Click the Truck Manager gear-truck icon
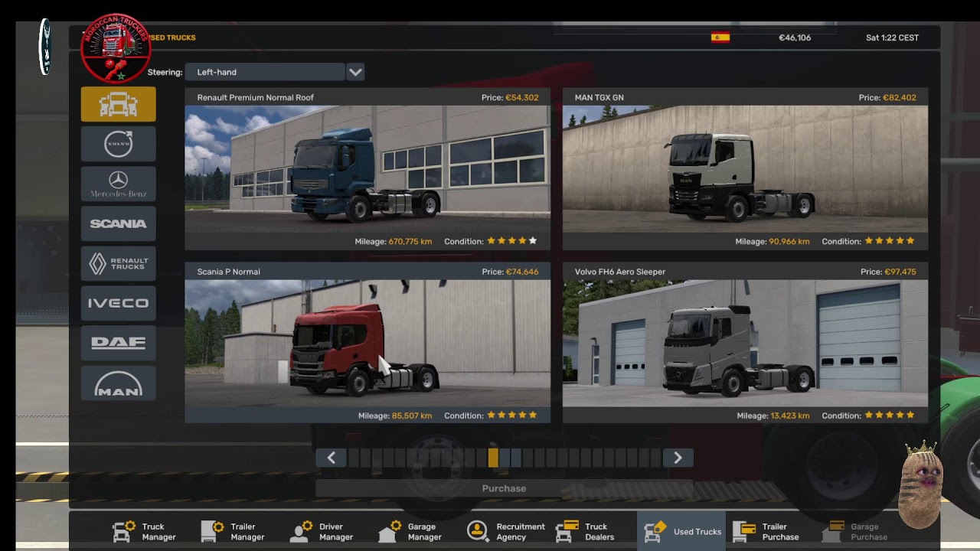The width and height of the screenshot is (980, 551). [123, 531]
